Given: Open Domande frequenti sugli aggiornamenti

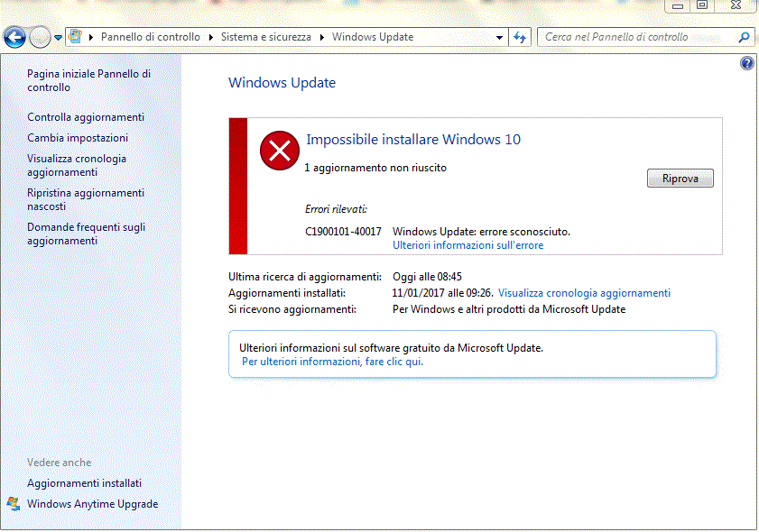Looking at the screenshot, I should tap(86, 234).
